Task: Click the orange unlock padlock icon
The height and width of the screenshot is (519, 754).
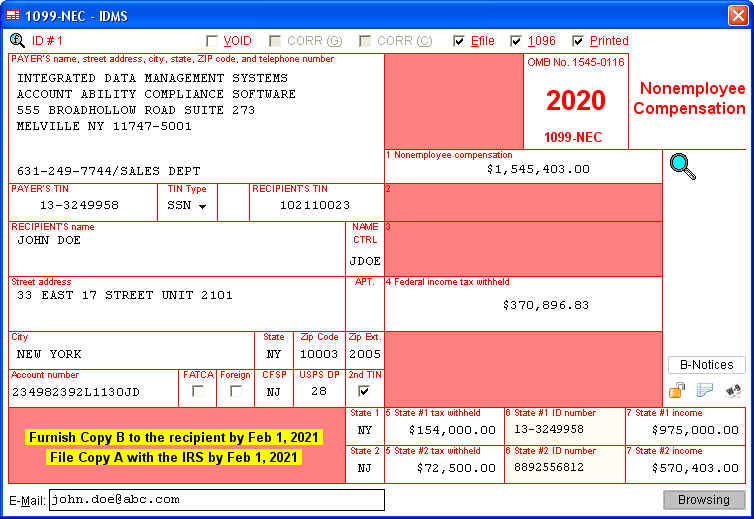Action: 677,391
